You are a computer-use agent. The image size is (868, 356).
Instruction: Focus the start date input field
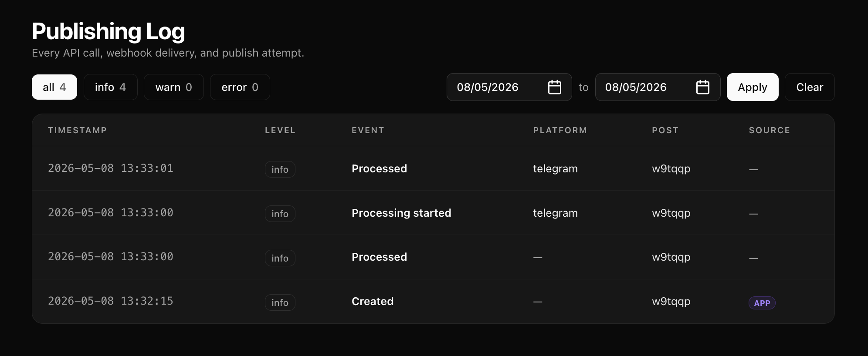click(x=509, y=87)
